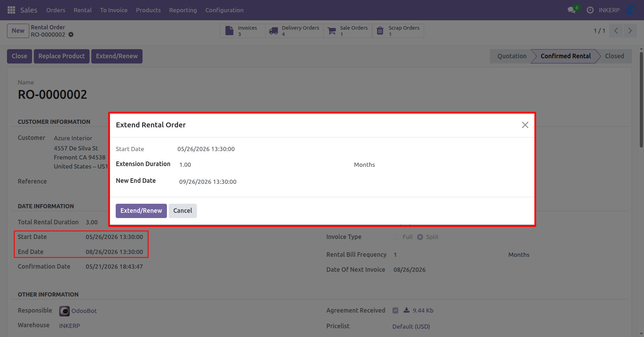This screenshot has width=644, height=337.
Task: Go to next record arrow
Action: click(x=630, y=31)
